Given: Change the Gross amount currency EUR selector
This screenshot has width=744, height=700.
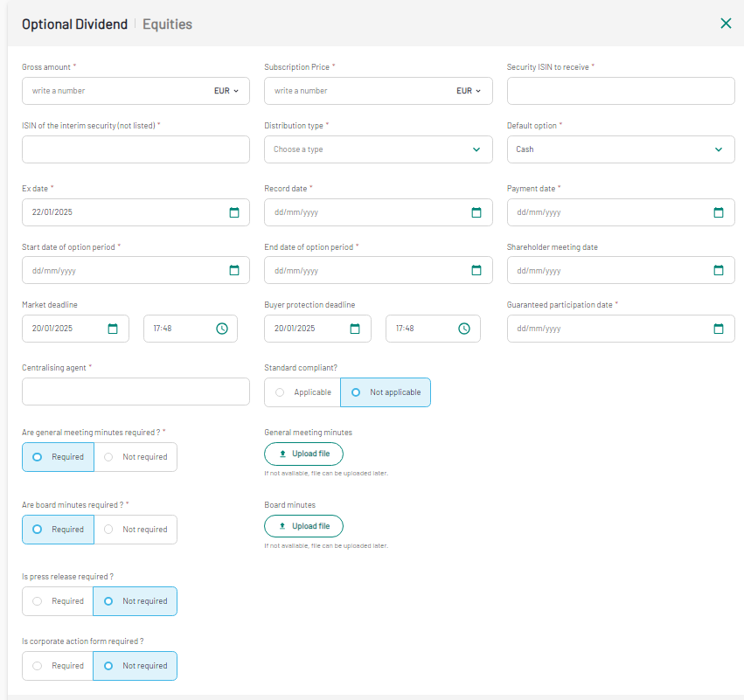Looking at the screenshot, I should [226, 91].
